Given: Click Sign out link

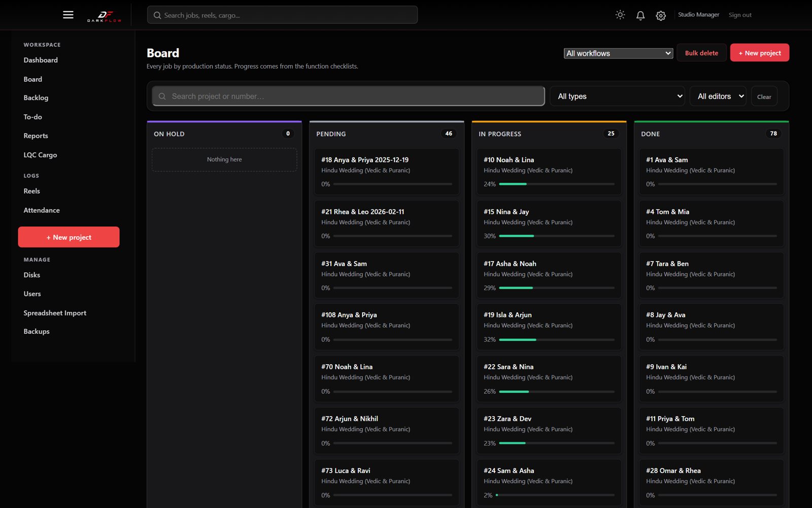Looking at the screenshot, I should click(740, 15).
